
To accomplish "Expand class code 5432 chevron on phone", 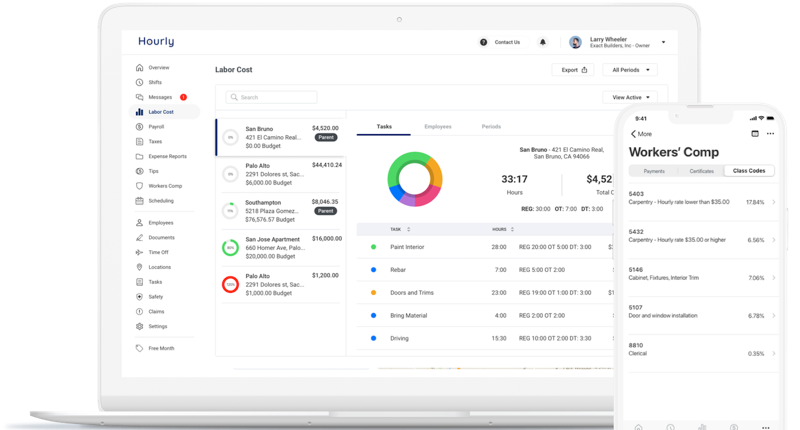I will point(773,240).
